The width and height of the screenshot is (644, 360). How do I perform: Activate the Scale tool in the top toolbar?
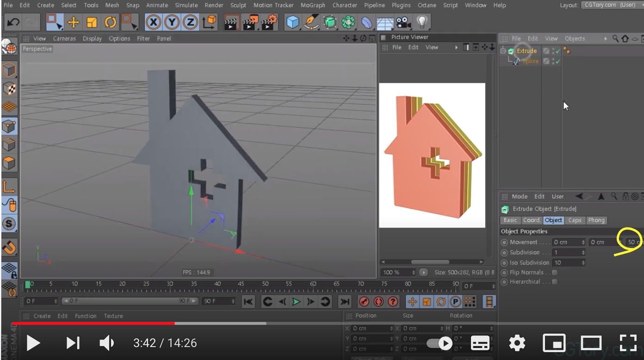pyautogui.click(x=92, y=22)
